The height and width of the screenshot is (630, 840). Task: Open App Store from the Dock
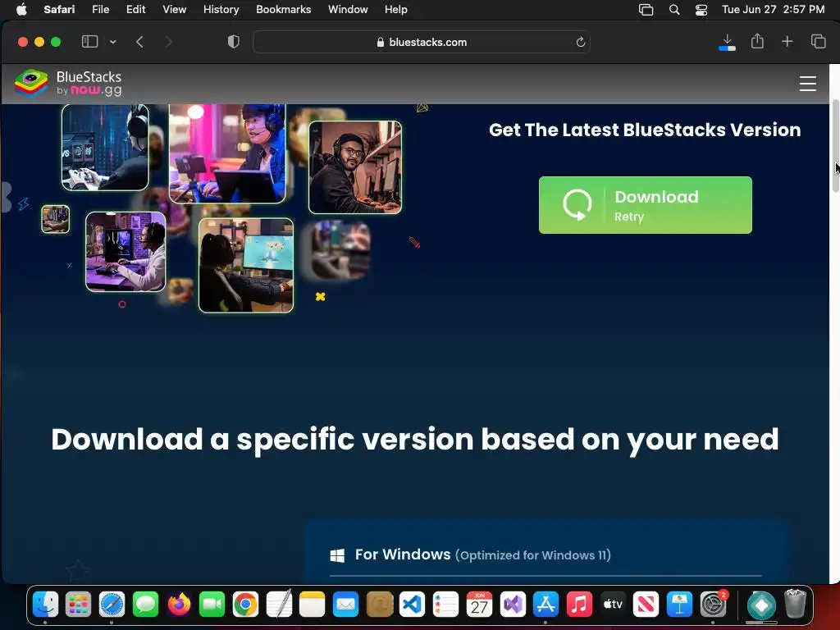[x=546, y=605]
